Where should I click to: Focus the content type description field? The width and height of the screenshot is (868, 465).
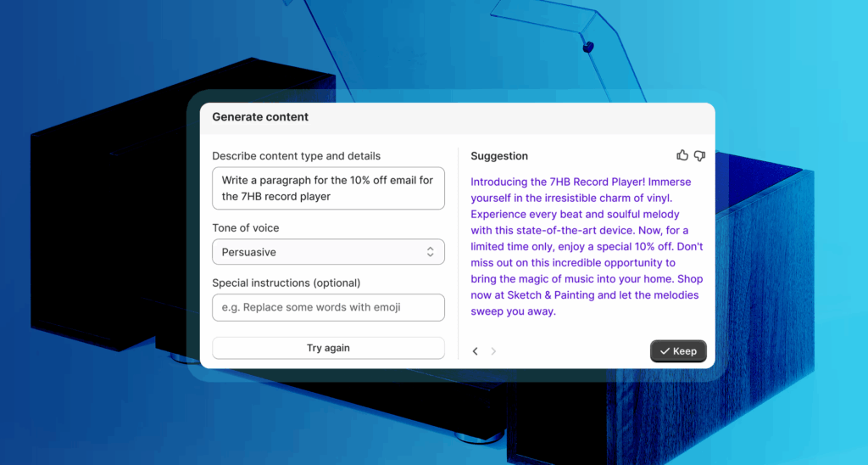click(x=328, y=188)
